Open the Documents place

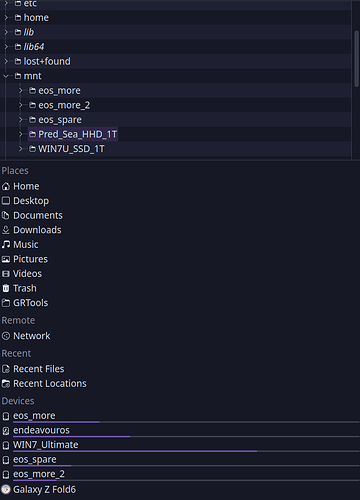coord(32,215)
